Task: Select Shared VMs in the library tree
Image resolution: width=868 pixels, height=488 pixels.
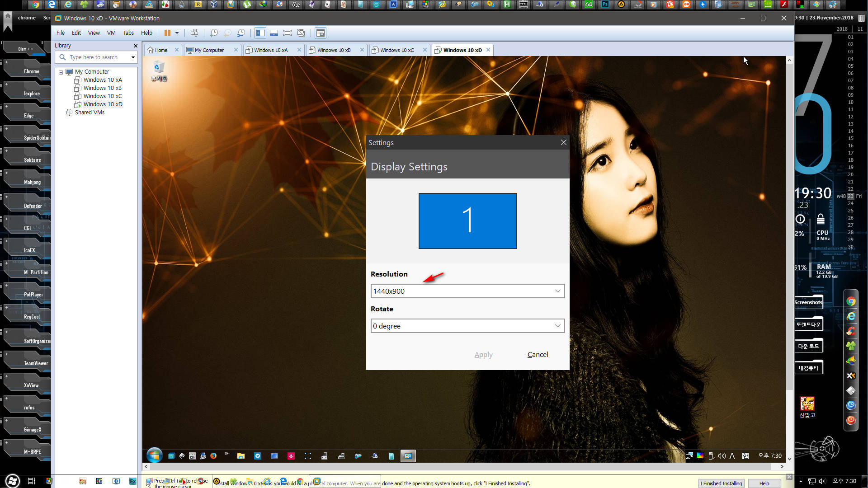Action: pos(90,113)
